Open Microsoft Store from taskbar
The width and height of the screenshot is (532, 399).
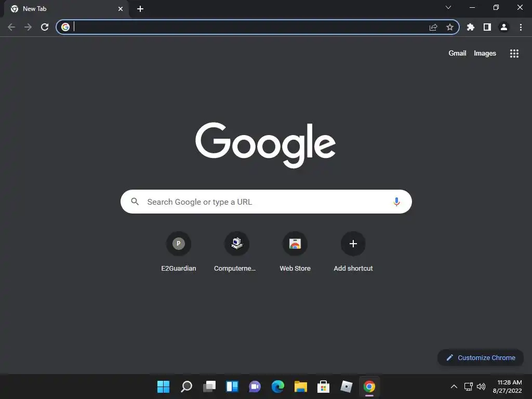click(x=323, y=387)
